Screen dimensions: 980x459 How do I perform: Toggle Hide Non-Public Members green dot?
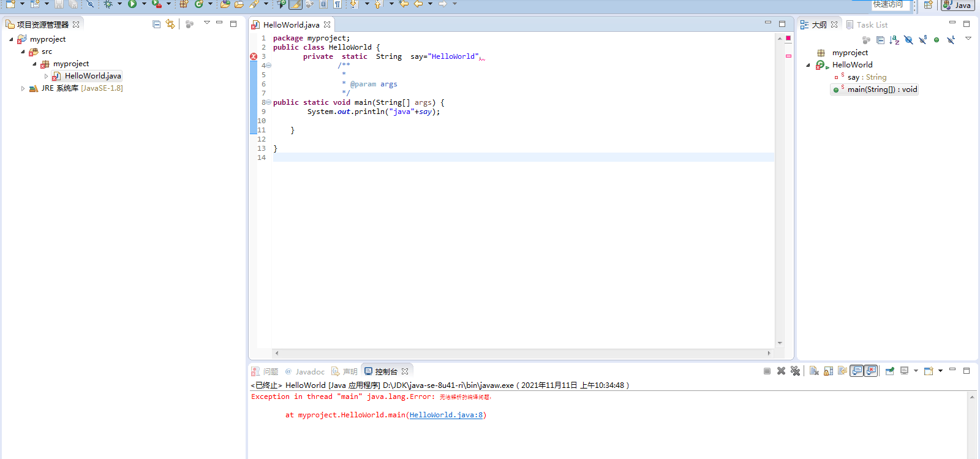pyautogui.click(x=937, y=40)
